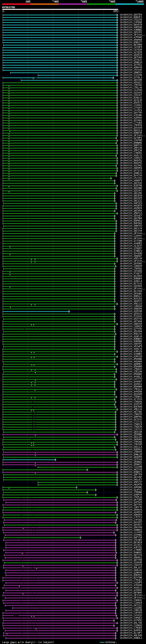Viewport: 146px width, 644px height.
Task: Select the UniRef100_C0Z349 label
Action: click(131, 75)
